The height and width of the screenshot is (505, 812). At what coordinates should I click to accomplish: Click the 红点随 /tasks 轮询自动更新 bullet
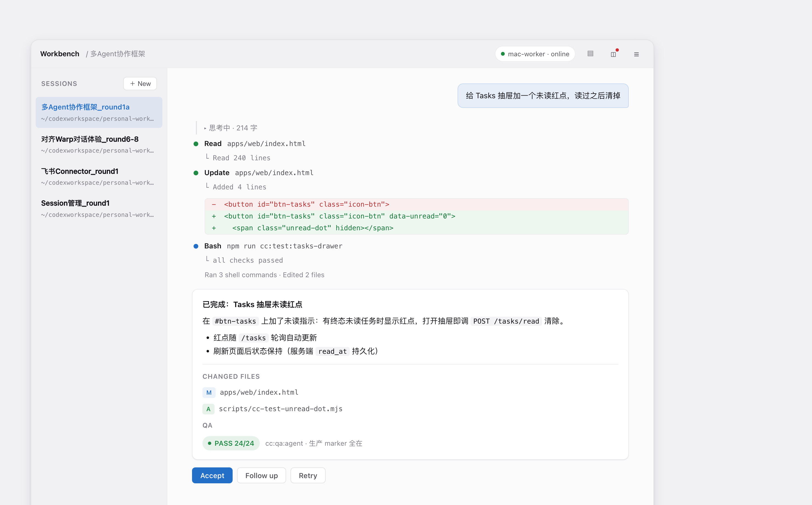(265, 338)
